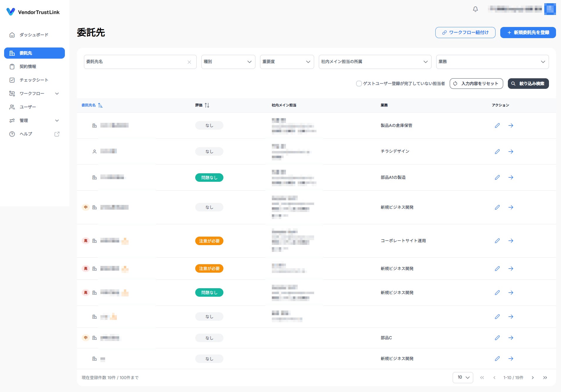The height and width of the screenshot is (392, 561).
Task: Click なし badge in チラシデザイン row
Action: point(209,152)
